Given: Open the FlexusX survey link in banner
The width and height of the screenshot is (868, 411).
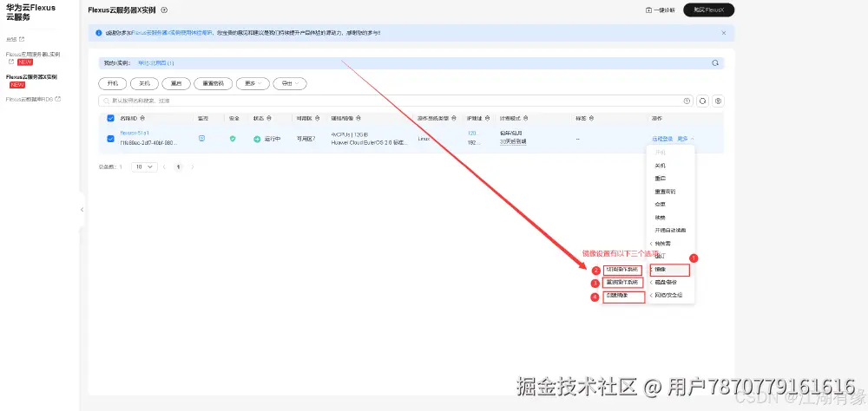Looking at the screenshot, I should pos(173,33).
